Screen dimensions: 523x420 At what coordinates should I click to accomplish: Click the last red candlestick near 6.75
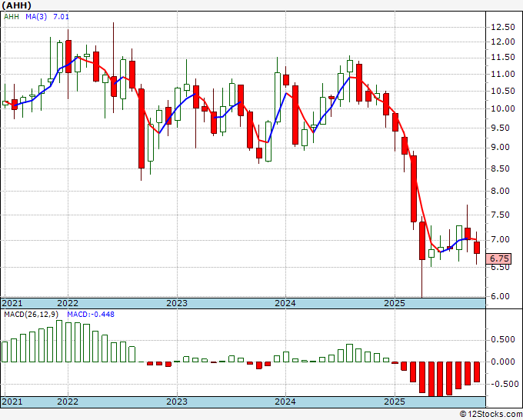(477, 248)
